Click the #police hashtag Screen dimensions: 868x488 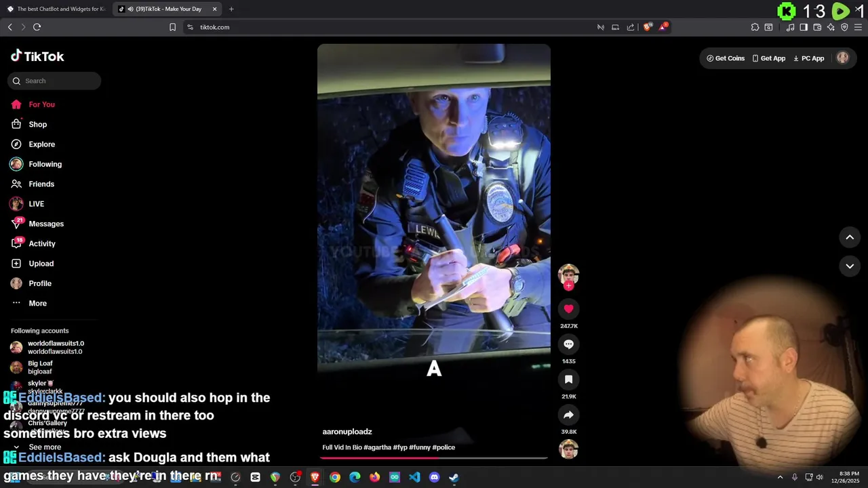[443, 447]
